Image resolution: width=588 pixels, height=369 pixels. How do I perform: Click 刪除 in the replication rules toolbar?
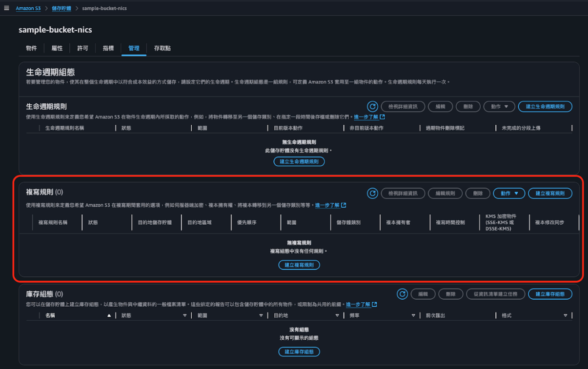[477, 193]
